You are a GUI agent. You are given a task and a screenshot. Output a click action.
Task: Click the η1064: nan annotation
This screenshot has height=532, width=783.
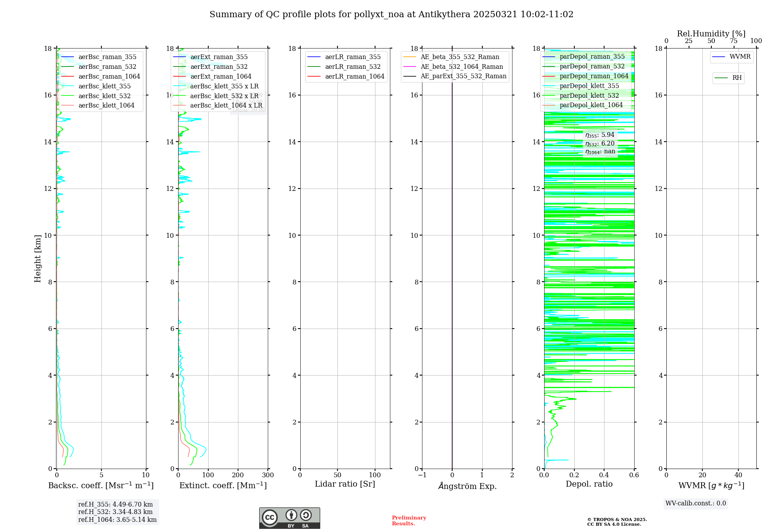pyautogui.click(x=600, y=152)
